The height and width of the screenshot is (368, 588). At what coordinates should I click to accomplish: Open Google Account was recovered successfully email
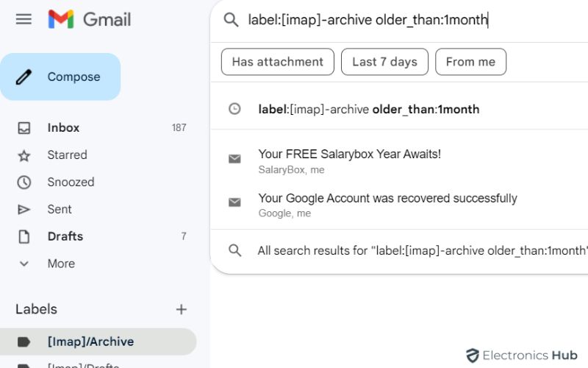pos(387,199)
